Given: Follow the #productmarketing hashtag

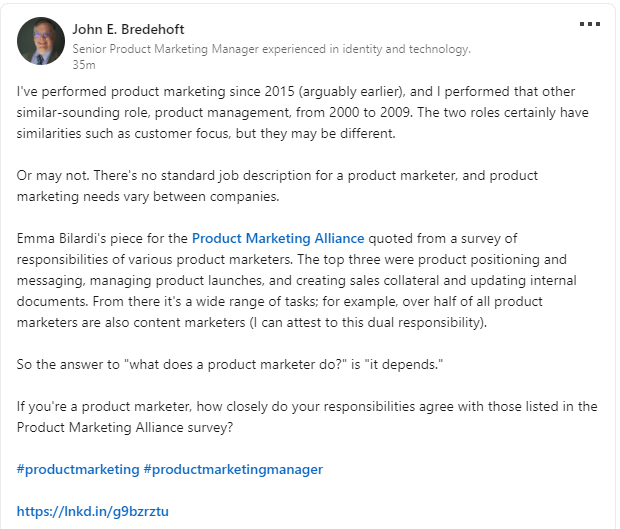Looking at the screenshot, I should pyautogui.click(x=78, y=469).
